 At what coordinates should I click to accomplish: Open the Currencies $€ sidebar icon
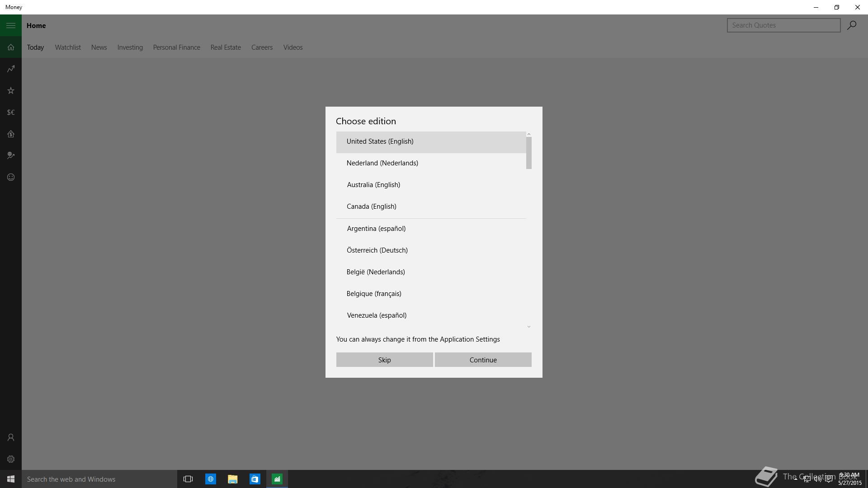(11, 112)
